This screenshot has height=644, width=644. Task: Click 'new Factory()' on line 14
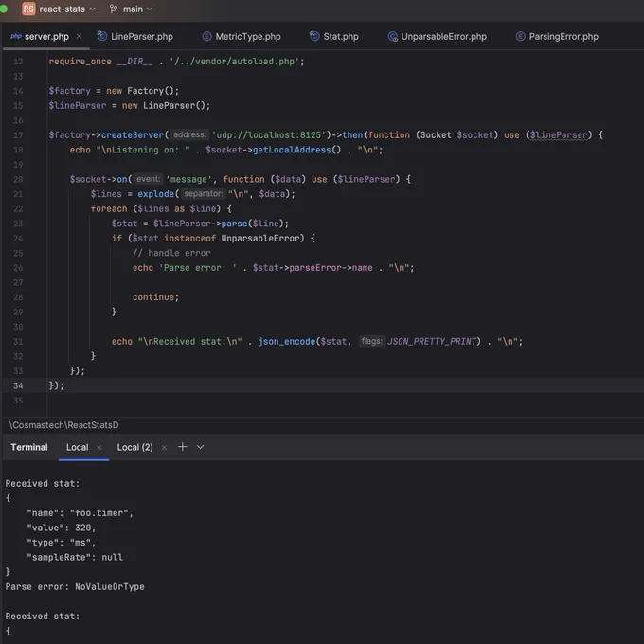[x=142, y=91]
